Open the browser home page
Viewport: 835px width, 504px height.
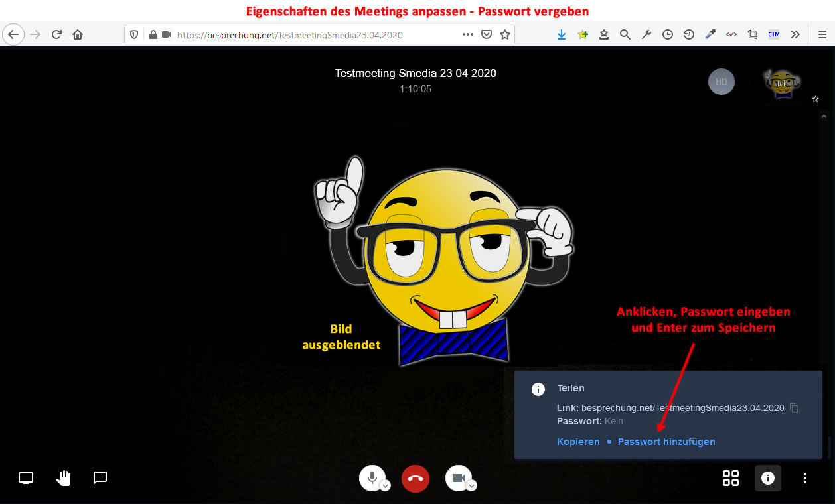(78, 34)
